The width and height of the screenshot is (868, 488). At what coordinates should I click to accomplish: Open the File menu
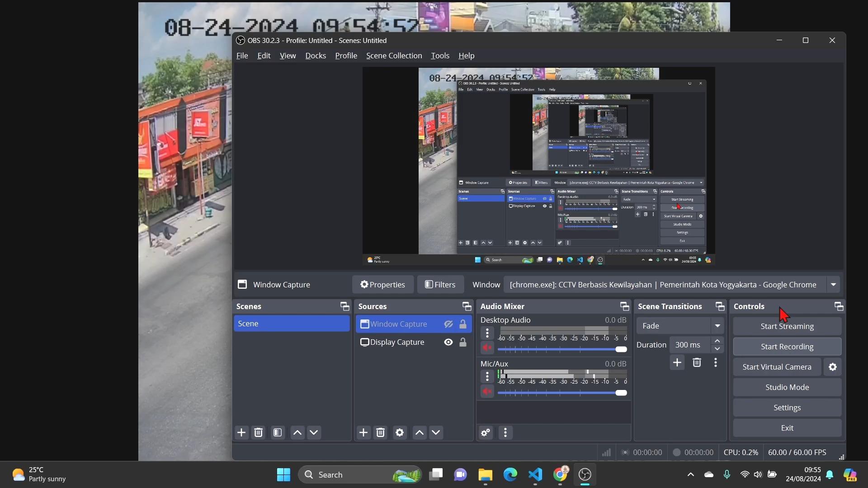pos(242,56)
